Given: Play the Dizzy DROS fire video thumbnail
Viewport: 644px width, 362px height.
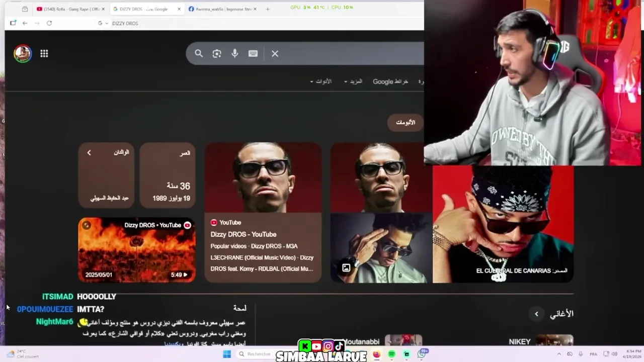Looking at the screenshot, I should tap(137, 250).
